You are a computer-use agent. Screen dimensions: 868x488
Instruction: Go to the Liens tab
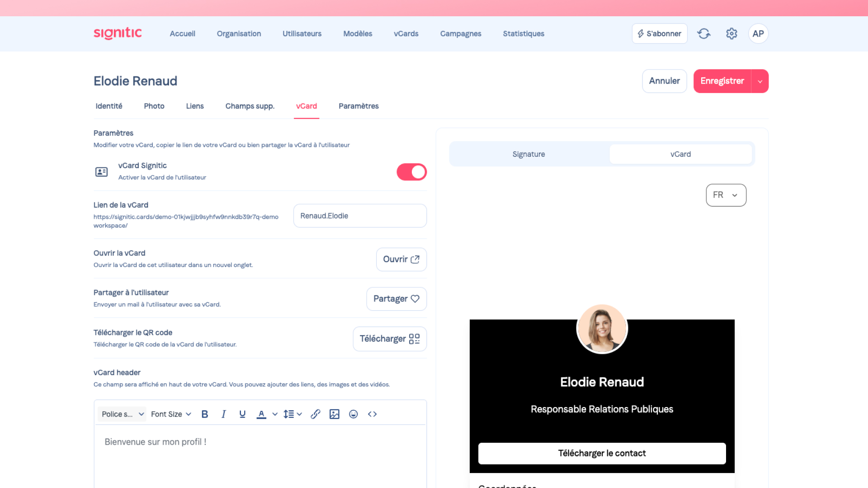(x=195, y=106)
